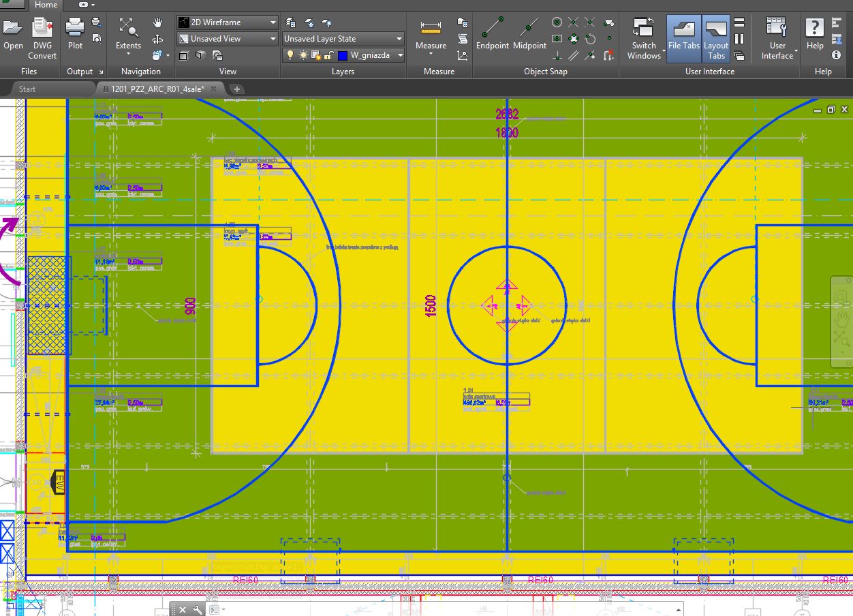Select the Orbit tool in Navigation
Screen dimensions: 853x616
(x=157, y=40)
